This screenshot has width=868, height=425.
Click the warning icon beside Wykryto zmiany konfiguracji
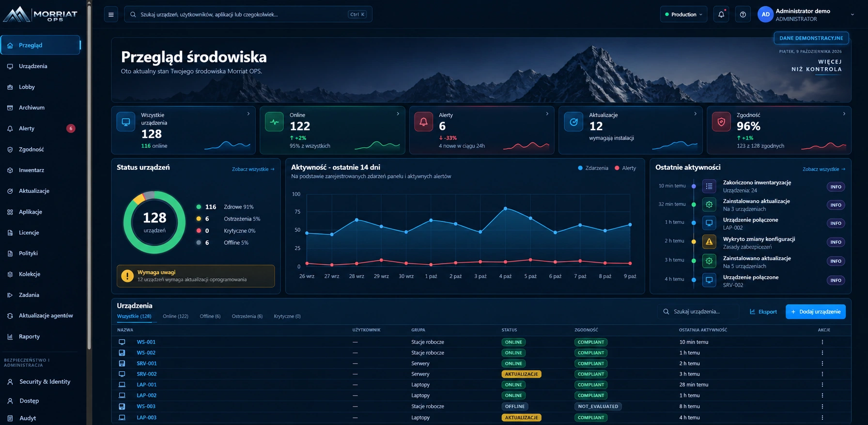(x=709, y=242)
